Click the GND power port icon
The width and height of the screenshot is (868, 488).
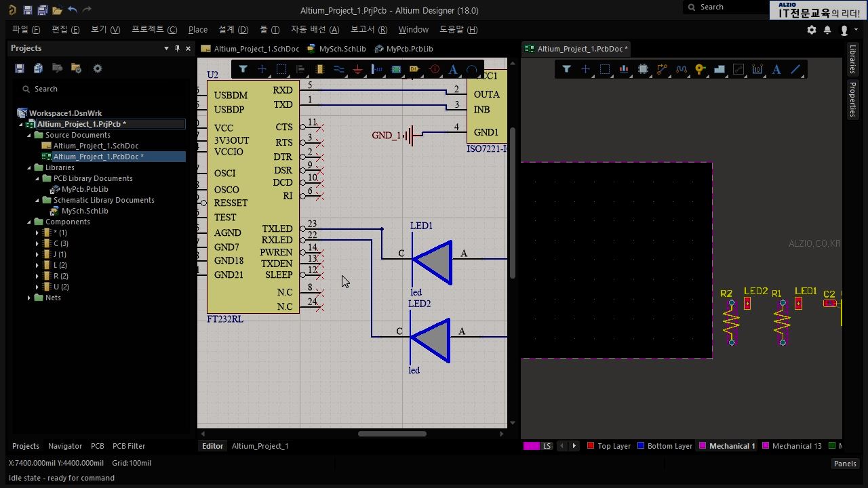358,69
